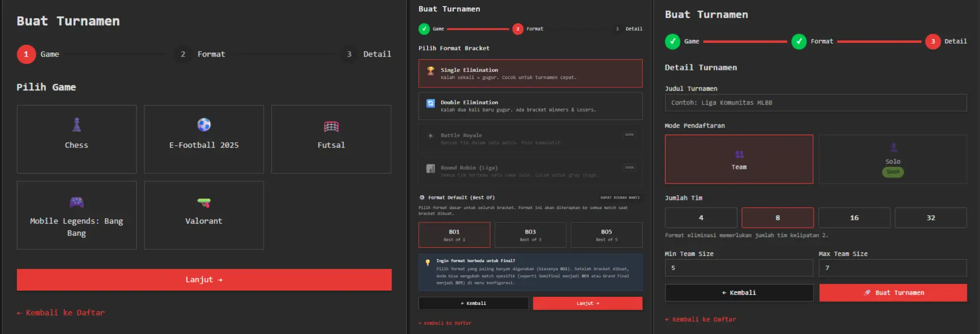Set Jumlah Tim to 8
This screenshot has height=334, width=980.
[x=778, y=218]
